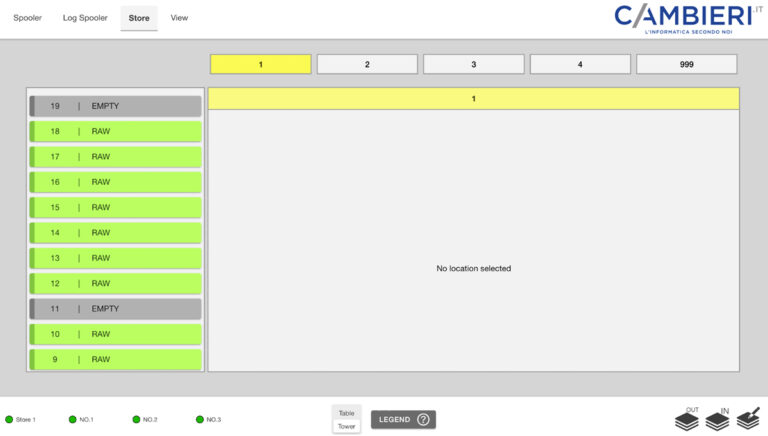Select location 18 RAW
The height and width of the screenshot is (436, 768).
click(115, 131)
